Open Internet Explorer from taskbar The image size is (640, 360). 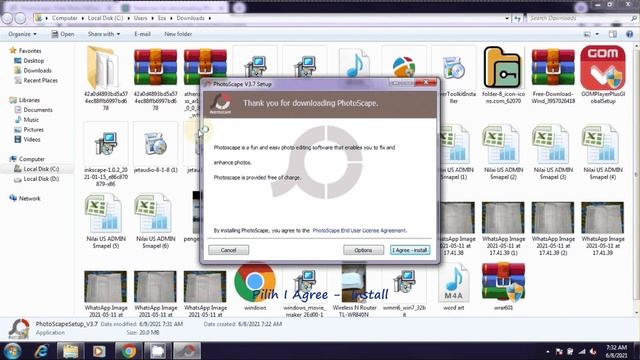pyautogui.click(x=41, y=351)
